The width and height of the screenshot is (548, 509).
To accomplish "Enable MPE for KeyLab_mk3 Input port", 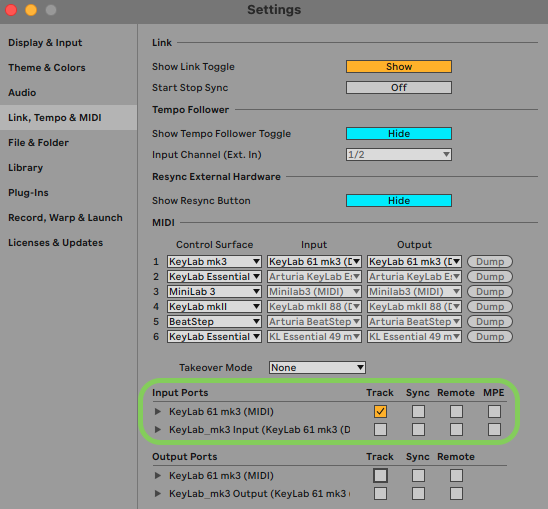I will coord(494,429).
